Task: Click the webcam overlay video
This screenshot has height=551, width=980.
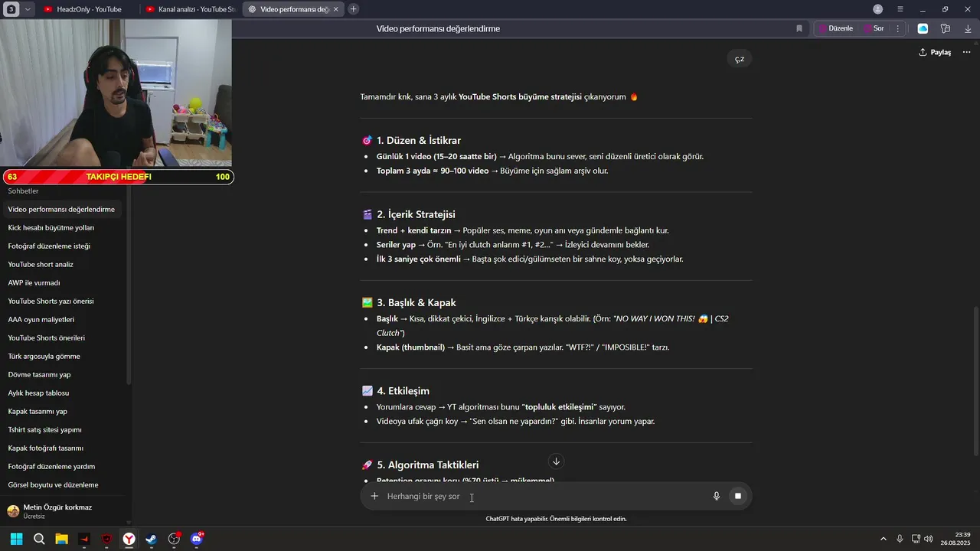Action: (116, 93)
